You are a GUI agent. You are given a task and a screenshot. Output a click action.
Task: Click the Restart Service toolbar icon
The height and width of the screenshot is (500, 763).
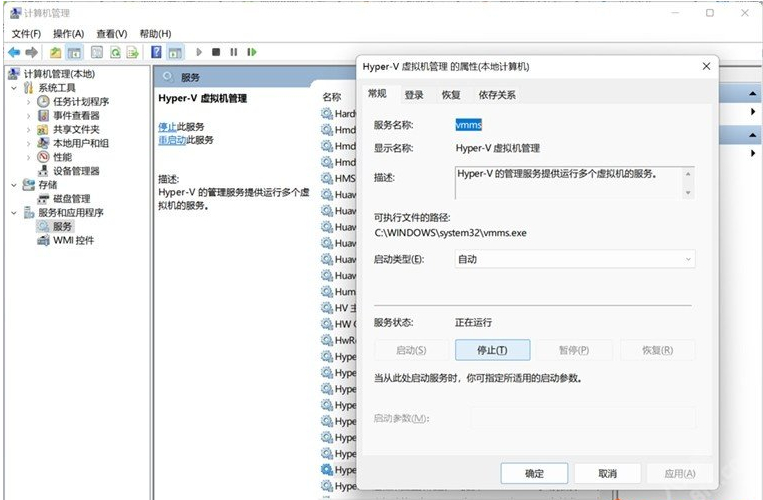tap(250, 52)
